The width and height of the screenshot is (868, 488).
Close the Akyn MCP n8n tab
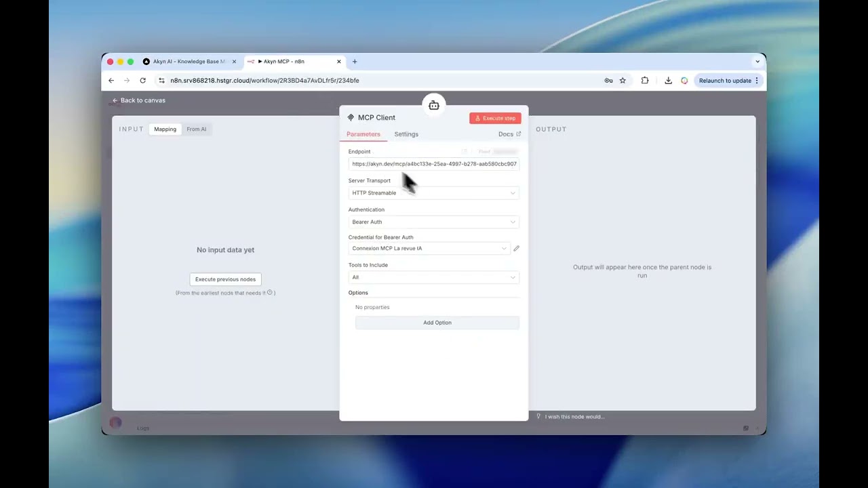(339, 62)
